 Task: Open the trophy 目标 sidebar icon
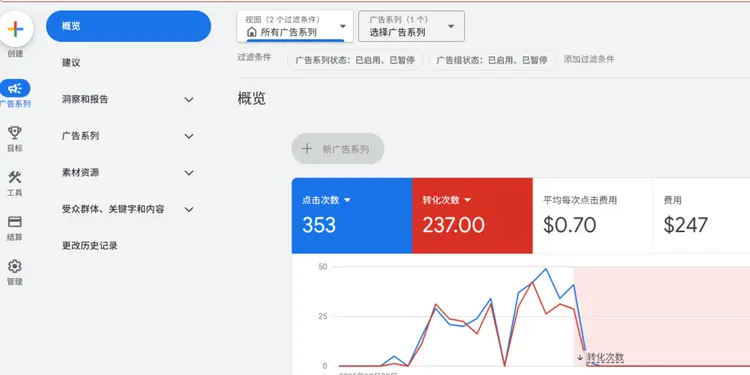click(15, 132)
